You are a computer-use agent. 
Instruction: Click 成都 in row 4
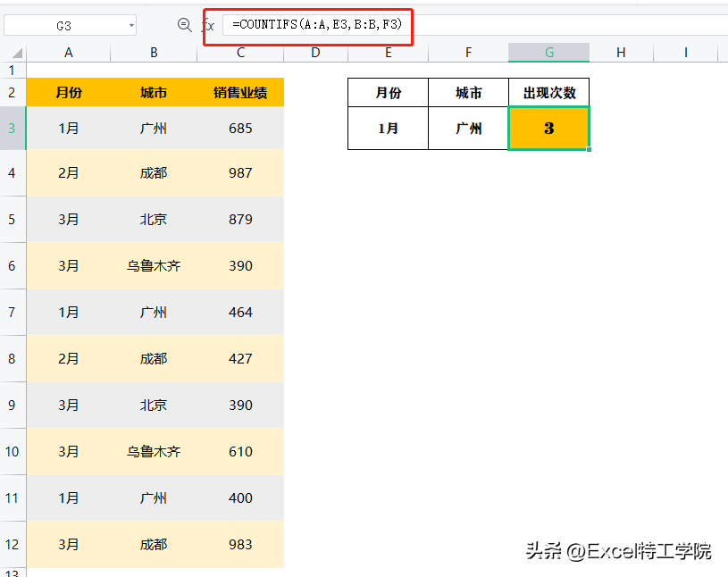click(x=154, y=172)
